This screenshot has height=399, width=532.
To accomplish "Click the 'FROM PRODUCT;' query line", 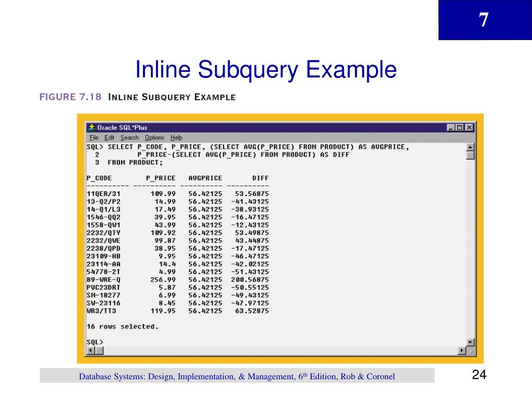I will [x=135, y=163].
